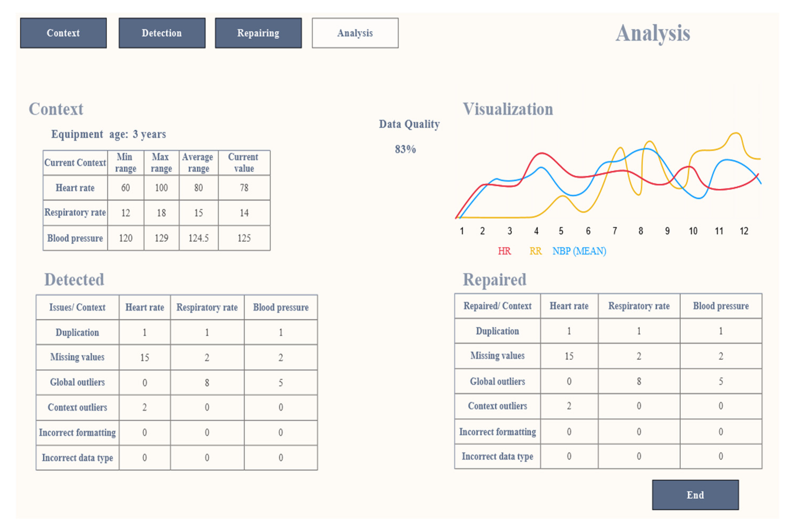Click Incorrect data type row in Repaired table
Image resolution: width=788 pixels, height=532 pixels.
coord(497,456)
